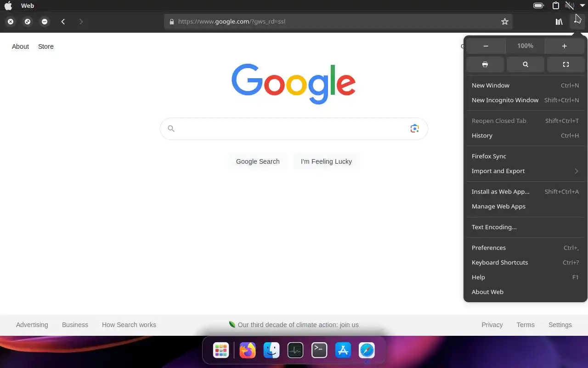This screenshot has width=588, height=368.
Task: Choose Install as Web App
Action: tap(526, 192)
